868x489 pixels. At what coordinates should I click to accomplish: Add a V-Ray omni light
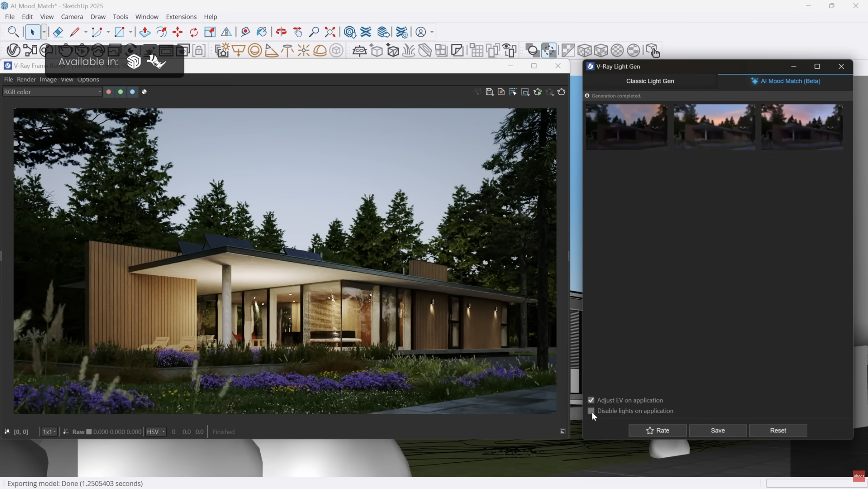pos(304,51)
